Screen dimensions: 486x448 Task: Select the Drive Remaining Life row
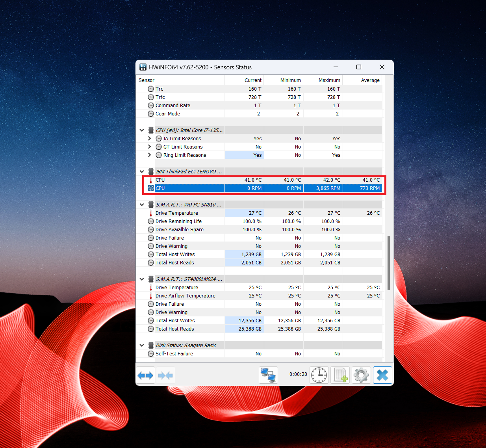[178, 221]
